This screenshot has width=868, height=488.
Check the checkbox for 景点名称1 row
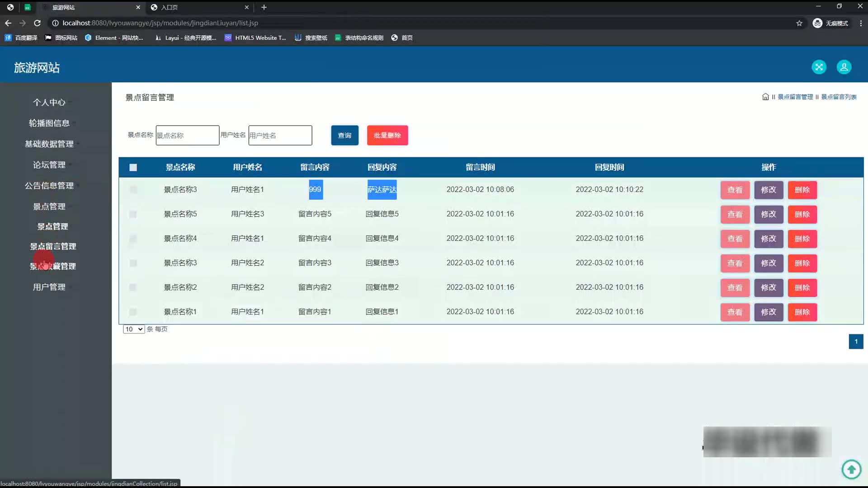coord(133,312)
